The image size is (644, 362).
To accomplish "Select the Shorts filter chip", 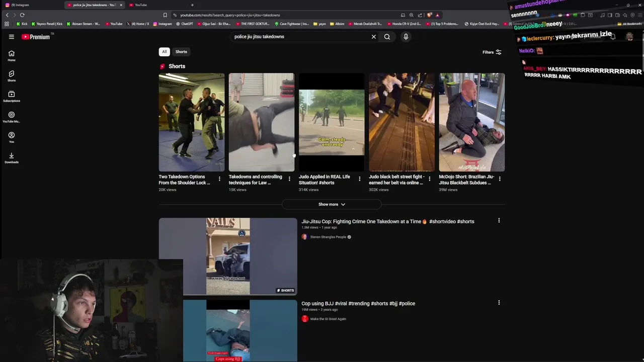I will (x=181, y=52).
